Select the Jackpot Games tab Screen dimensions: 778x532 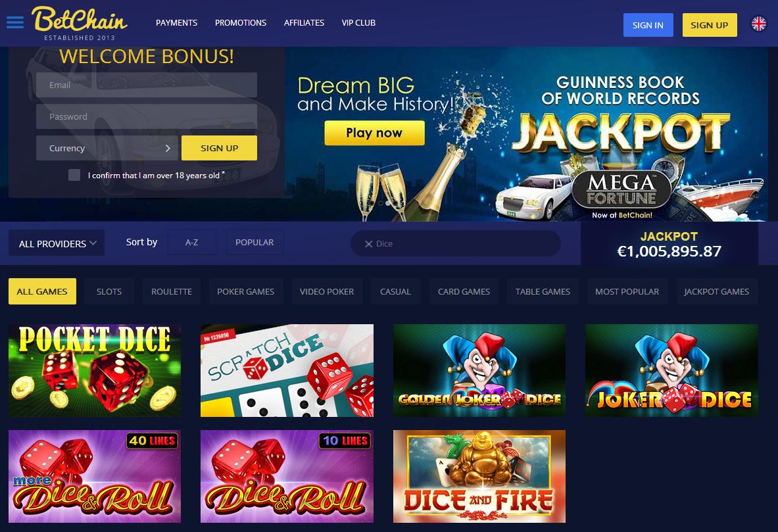coord(716,291)
